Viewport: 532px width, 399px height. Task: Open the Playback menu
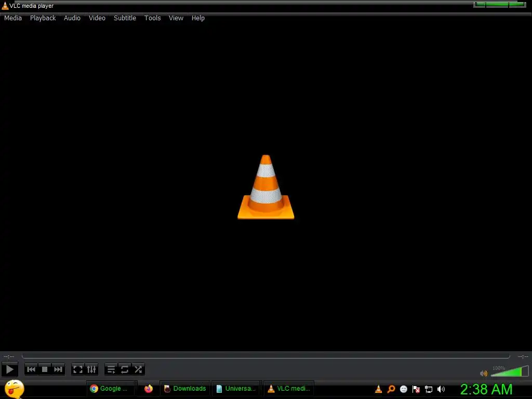[x=43, y=18]
